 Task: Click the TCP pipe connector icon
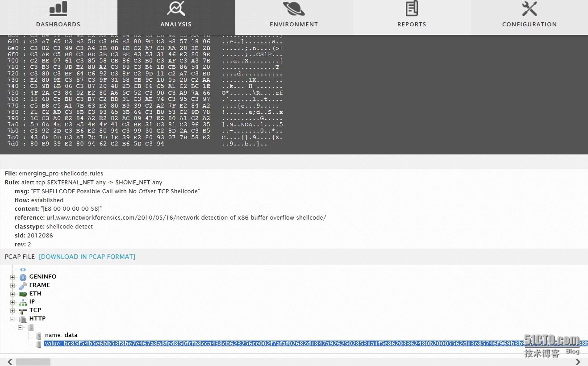tap(23, 311)
